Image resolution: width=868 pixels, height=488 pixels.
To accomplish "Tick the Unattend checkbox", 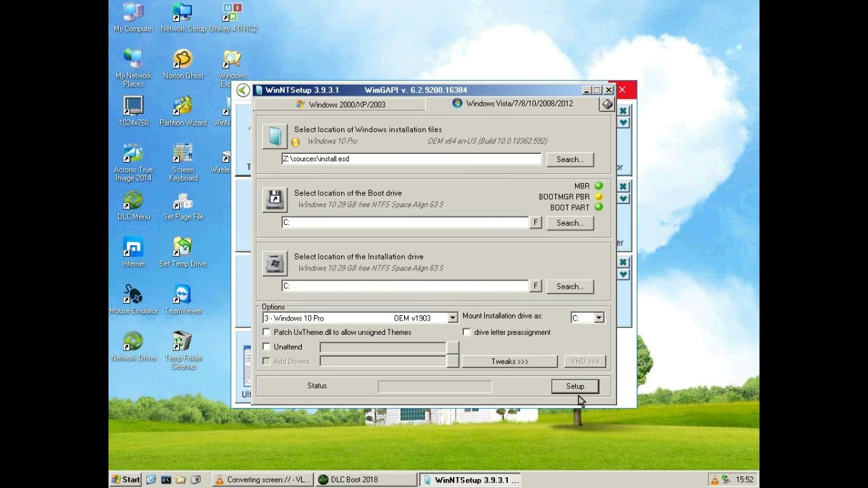I will click(267, 347).
